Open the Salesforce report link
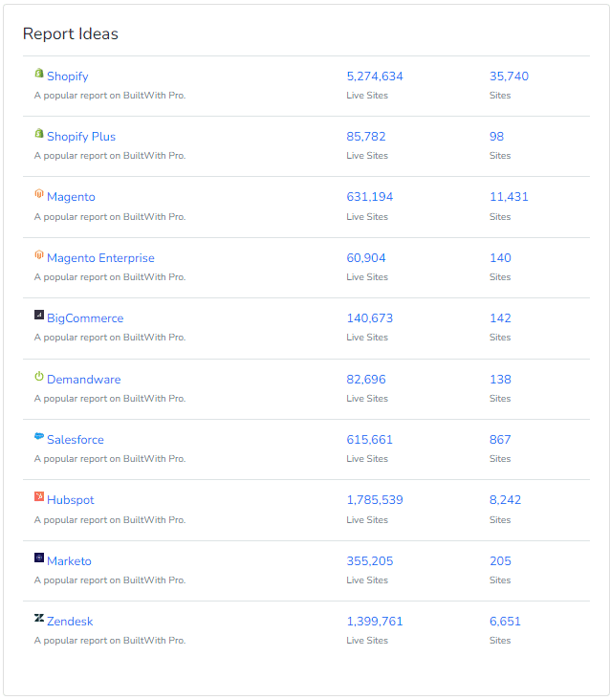The width and height of the screenshot is (610, 700). click(76, 440)
